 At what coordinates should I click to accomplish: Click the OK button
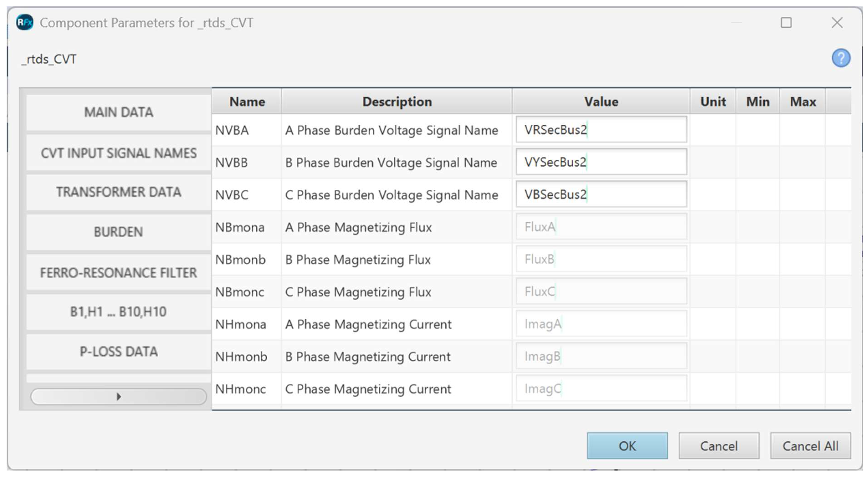627,446
